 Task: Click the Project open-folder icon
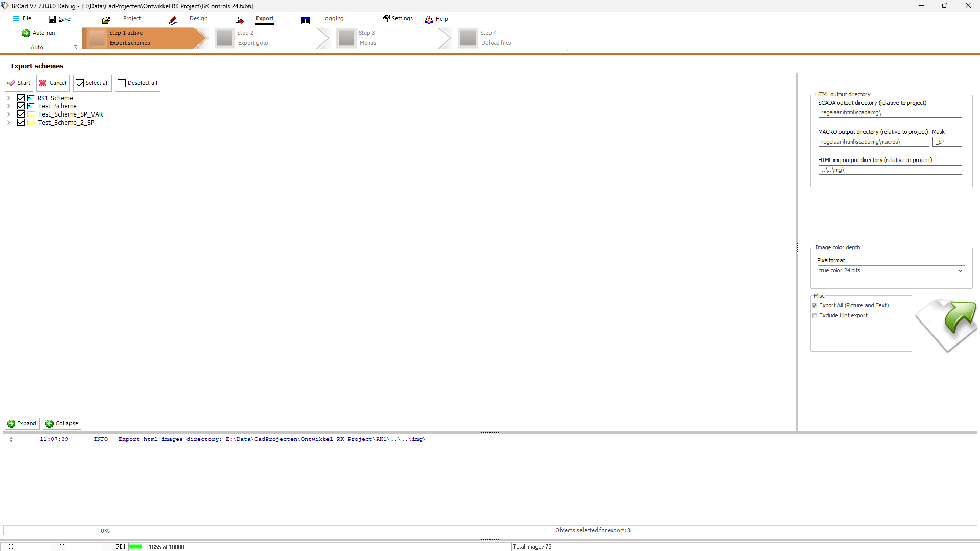point(106,20)
